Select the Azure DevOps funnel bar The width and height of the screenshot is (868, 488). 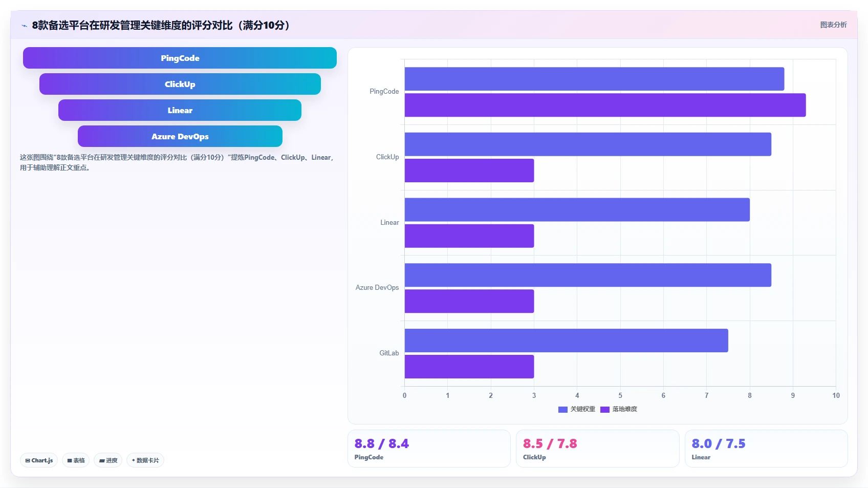180,136
